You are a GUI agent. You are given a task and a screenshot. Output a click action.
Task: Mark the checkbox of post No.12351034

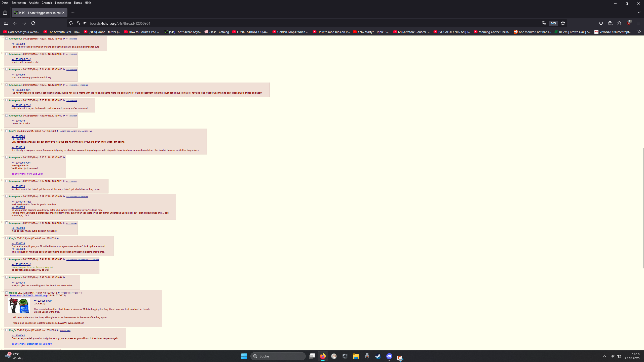pyautogui.click(x=7, y=196)
